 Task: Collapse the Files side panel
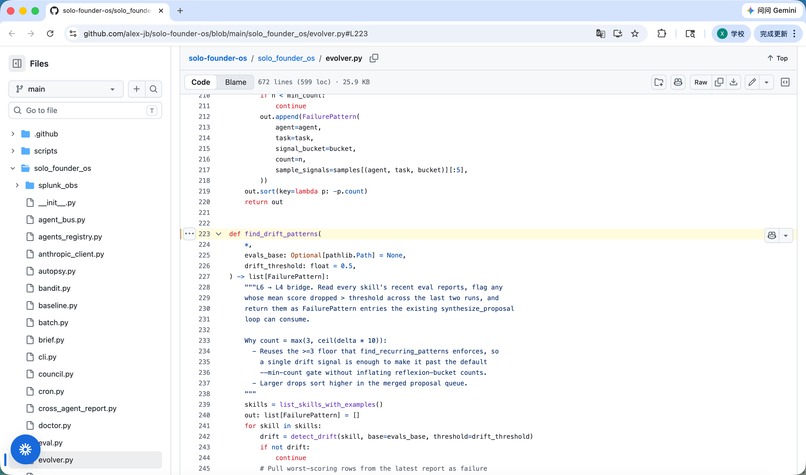click(17, 64)
